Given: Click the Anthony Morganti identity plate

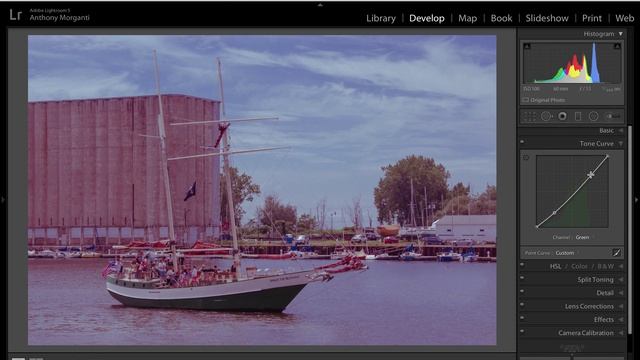Looking at the screenshot, I should [x=59, y=18].
